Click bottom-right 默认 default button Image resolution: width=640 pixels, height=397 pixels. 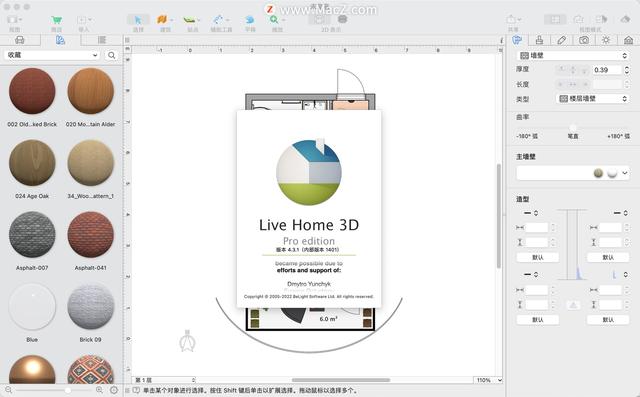608,320
